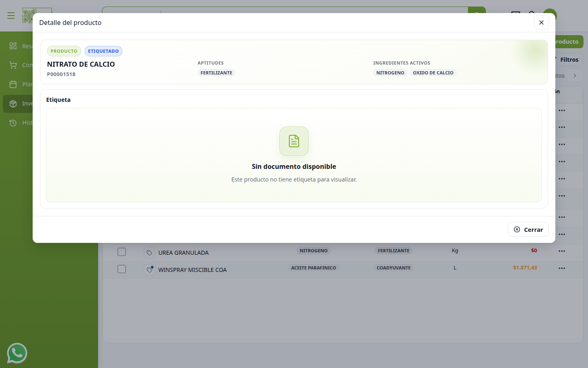Click the FERTILIZANTE aptitude tag in dialog
Image resolution: width=588 pixels, height=368 pixels.
click(216, 73)
